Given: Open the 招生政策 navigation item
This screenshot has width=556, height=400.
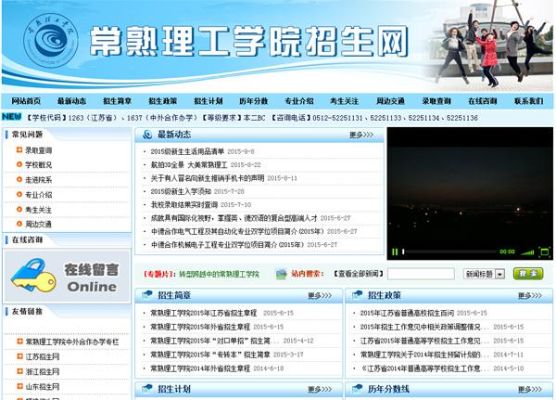Looking at the screenshot, I should (x=163, y=101).
